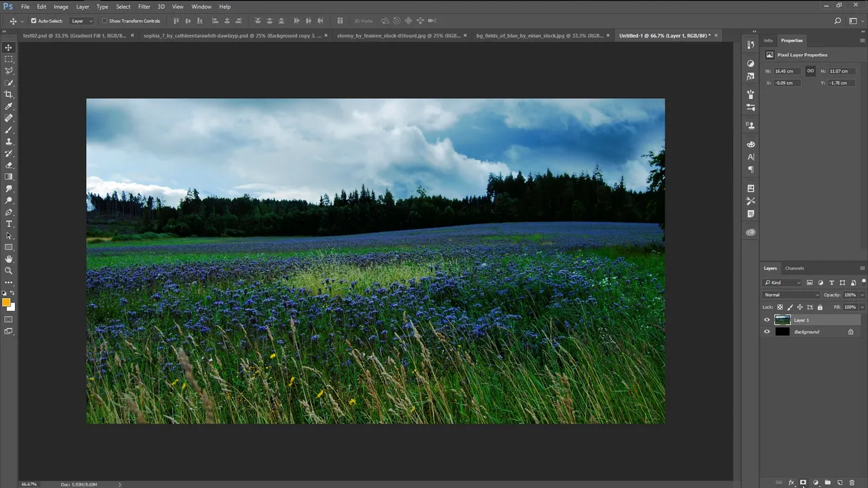Toggle lock transparent pixels
This screenshot has width=868, height=488.
pyautogui.click(x=780, y=307)
